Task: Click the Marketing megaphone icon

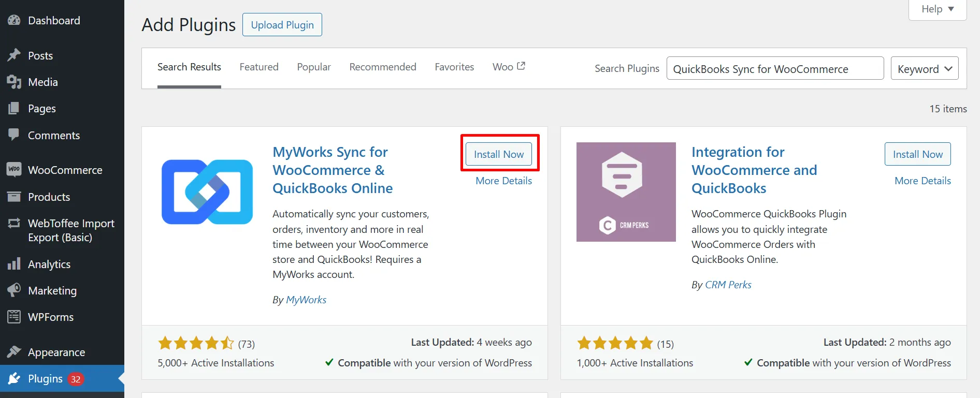Action: point(14,290)
